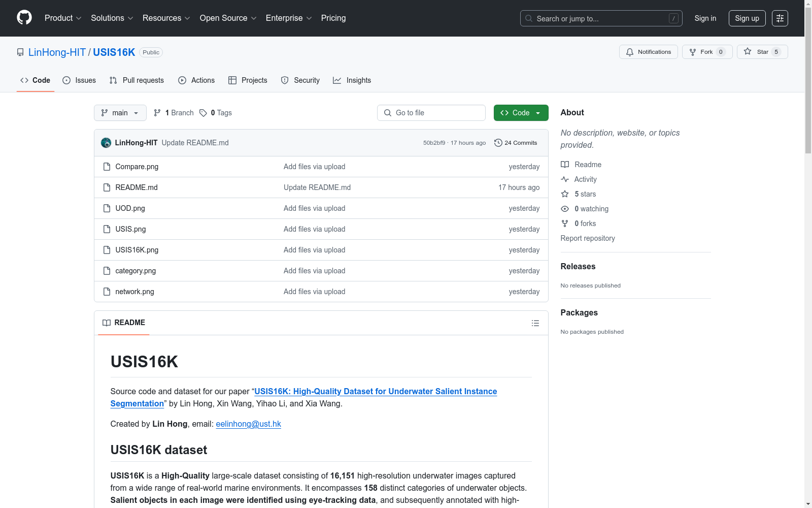Expand the main branch selector
Screen dimensions: 812x508
pos(120,113)
